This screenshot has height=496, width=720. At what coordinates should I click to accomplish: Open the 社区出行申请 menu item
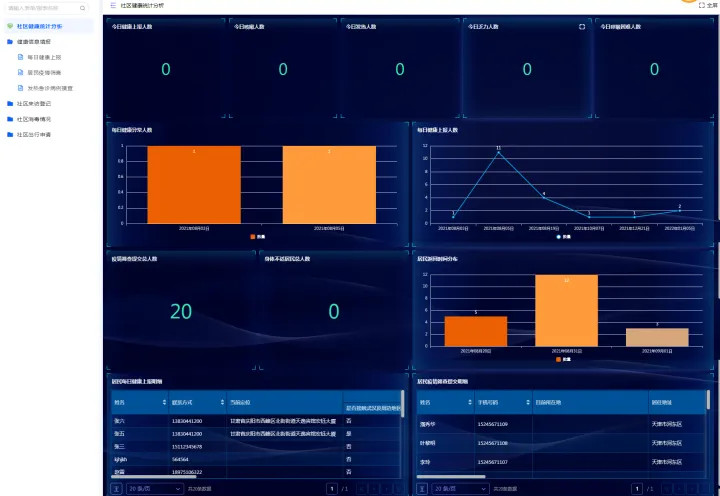pyautogui.click(x=34, y=135)
